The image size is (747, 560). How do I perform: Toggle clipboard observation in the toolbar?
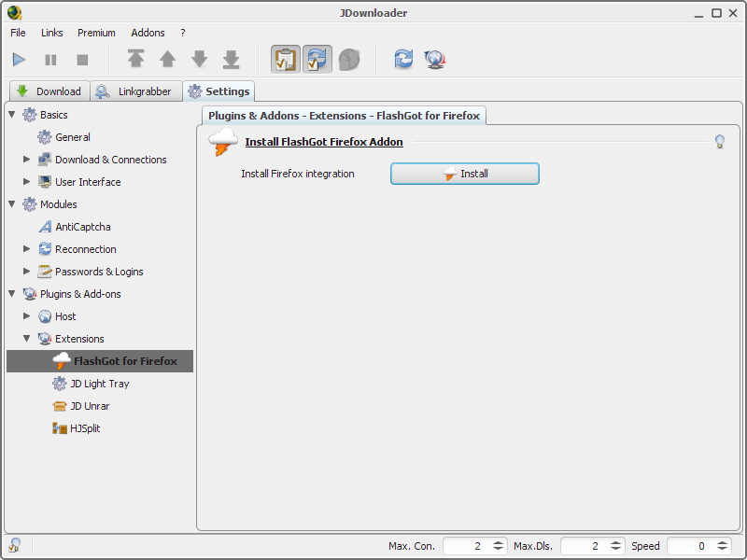[286, 59]
